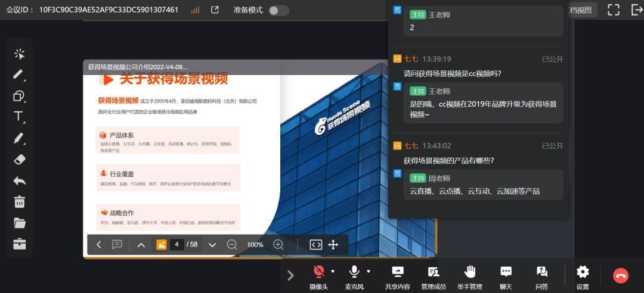Expand the bottom toolbar with chevron
This screenshot has width=644, height=293.
(x=290, y=275)
